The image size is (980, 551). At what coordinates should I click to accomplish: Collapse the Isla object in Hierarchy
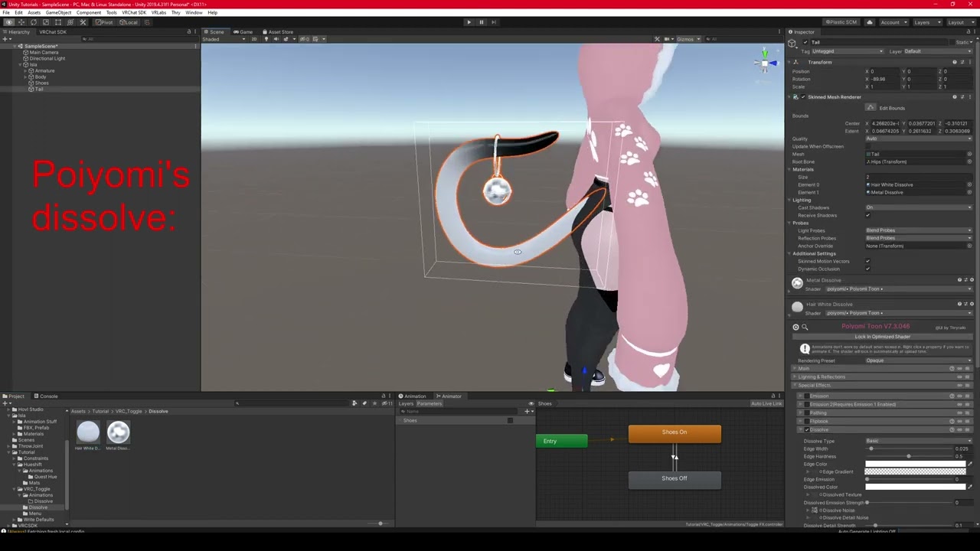(20, 64)
